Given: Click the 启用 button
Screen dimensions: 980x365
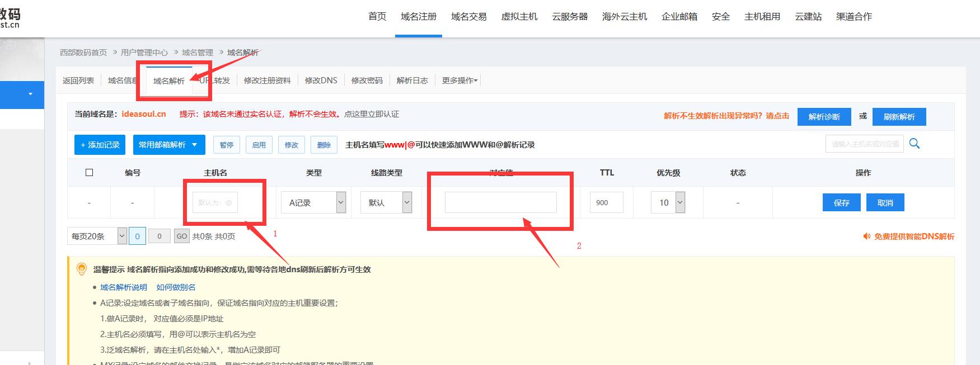Looking at the screenshot, I should point(259,145).
